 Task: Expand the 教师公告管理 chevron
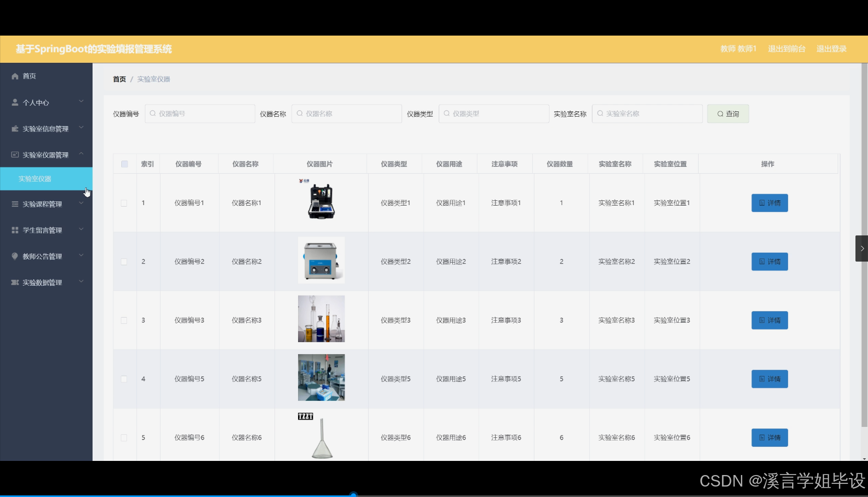point(81,255)
